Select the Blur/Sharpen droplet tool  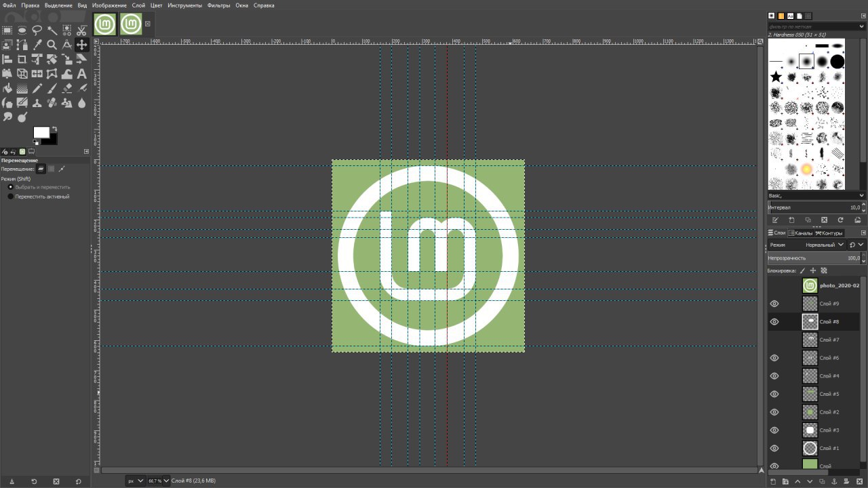(x=82, y=103)
